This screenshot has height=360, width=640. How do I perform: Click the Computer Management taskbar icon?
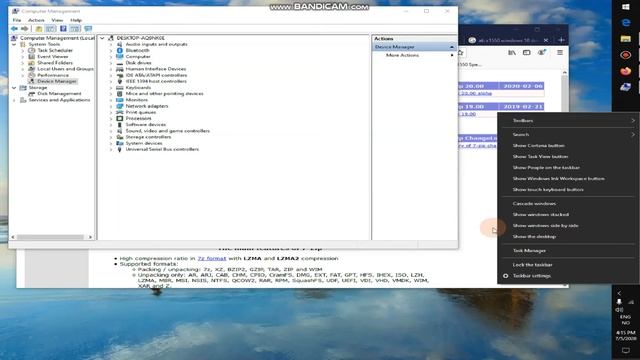626,87
